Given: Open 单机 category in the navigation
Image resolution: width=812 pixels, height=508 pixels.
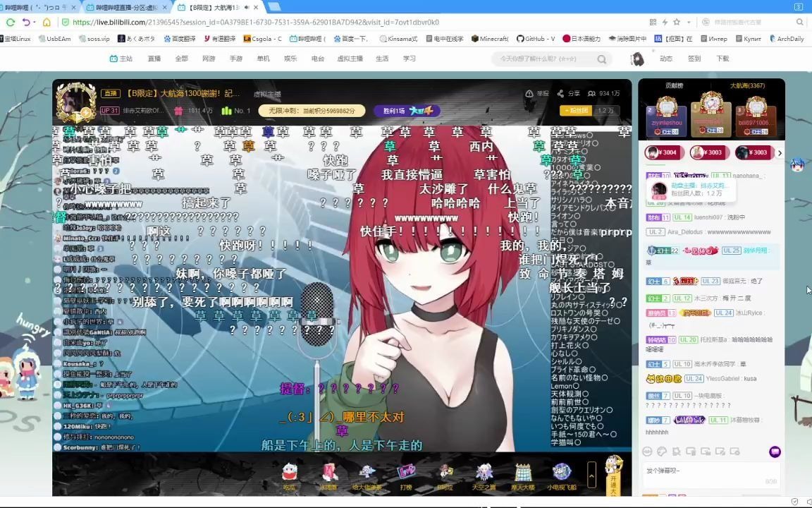Looking at the screenshot, I should [x=263, y=59].
